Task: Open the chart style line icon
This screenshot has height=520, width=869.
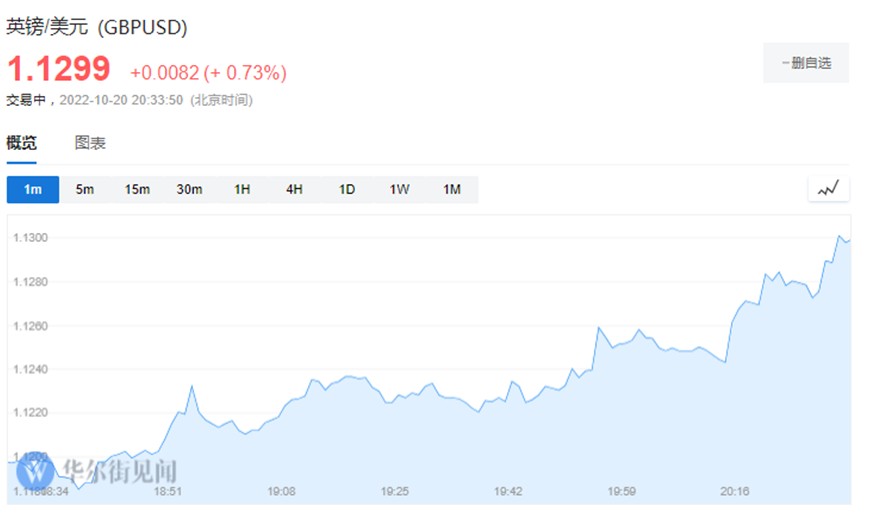Action: pos(828,188)
